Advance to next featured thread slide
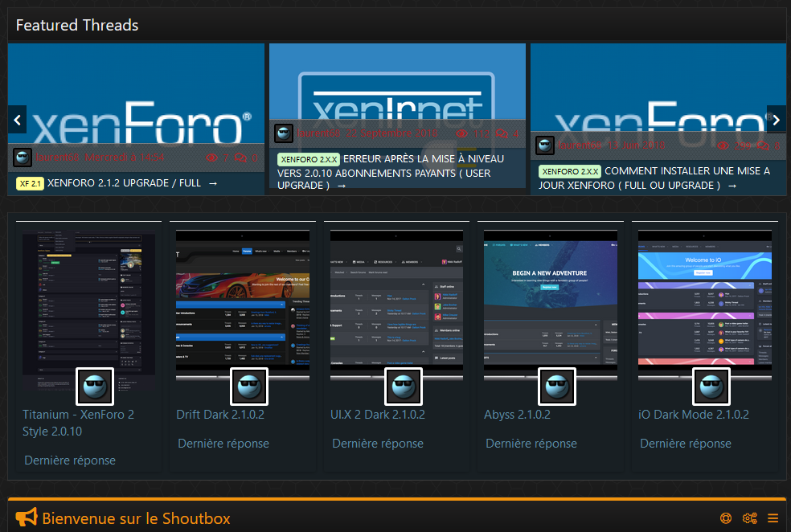Viewport: 791px width, 532px height. pos(777,120)
